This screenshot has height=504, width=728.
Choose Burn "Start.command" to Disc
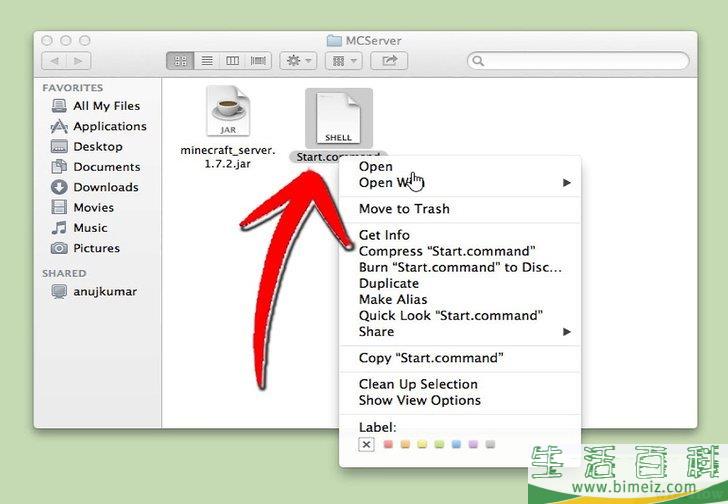pos(460,267)
